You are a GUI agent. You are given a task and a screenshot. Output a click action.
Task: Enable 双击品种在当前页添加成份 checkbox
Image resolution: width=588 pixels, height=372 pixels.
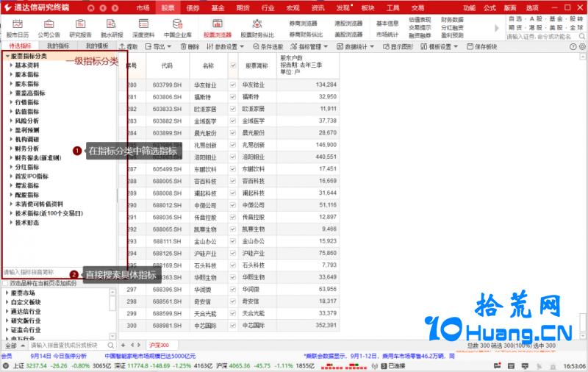click(5, 284)
